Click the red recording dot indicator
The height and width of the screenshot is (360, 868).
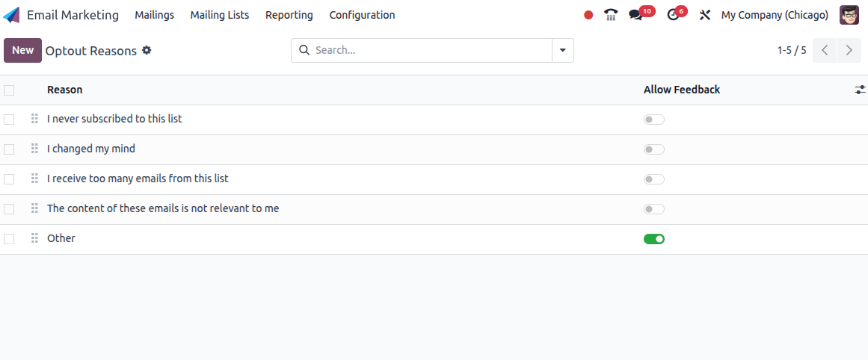click(588, 15)
